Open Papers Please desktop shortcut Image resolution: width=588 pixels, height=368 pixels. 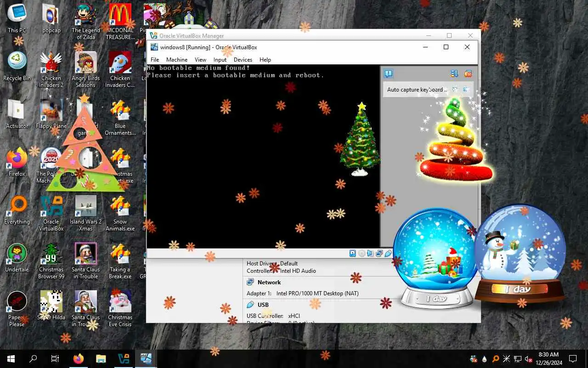click(x=17, y=309)
